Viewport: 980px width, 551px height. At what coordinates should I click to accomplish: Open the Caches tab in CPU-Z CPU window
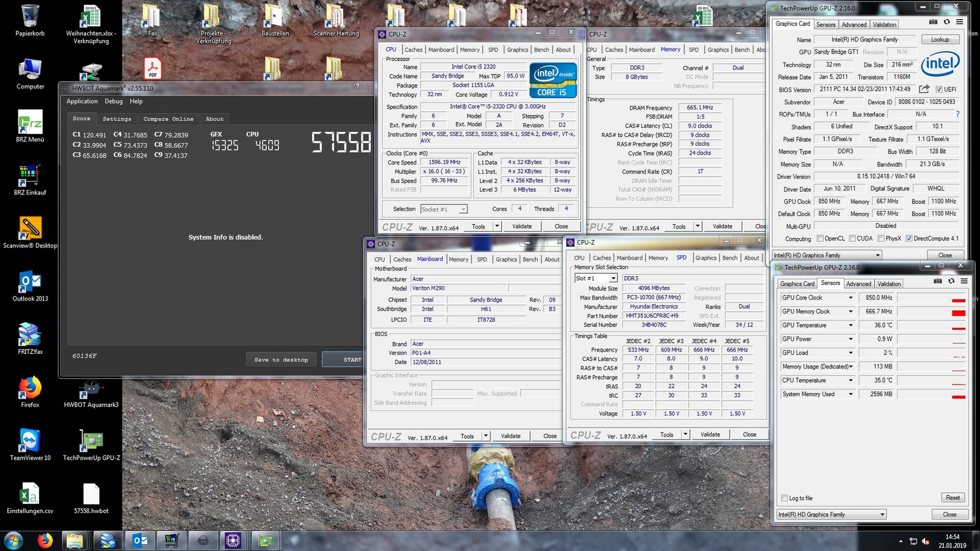pyautogui.click(x=413, y=49)
